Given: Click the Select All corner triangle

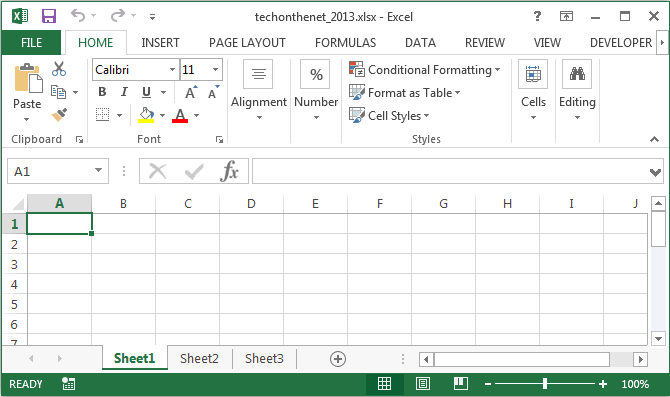Looking at the screenshot, I should (x=18, y=203).
